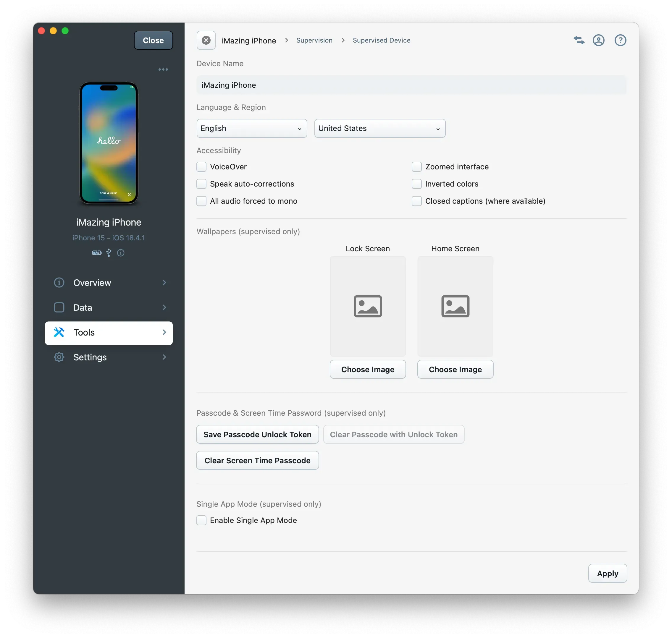This screenshot has height=638, width=672.
Task: Enable the VoiceOver checkbox
Action: point(201,167)
